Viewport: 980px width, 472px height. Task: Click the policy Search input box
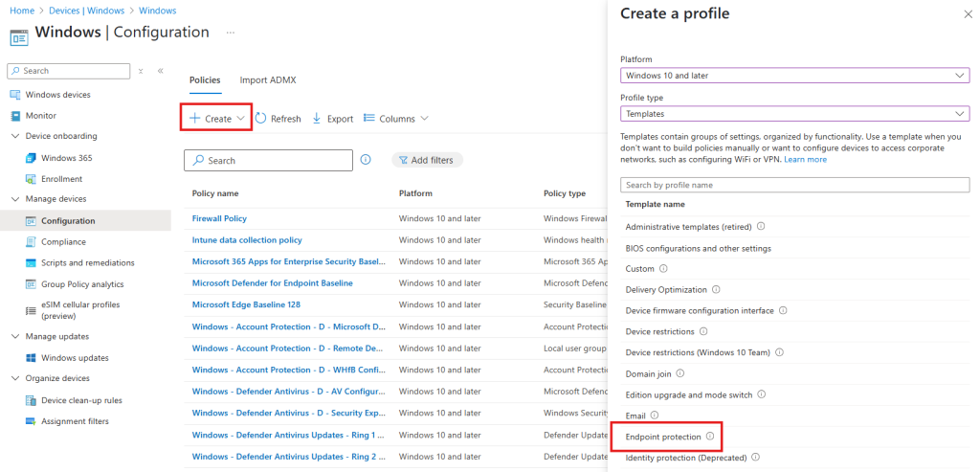click(269, 160)
